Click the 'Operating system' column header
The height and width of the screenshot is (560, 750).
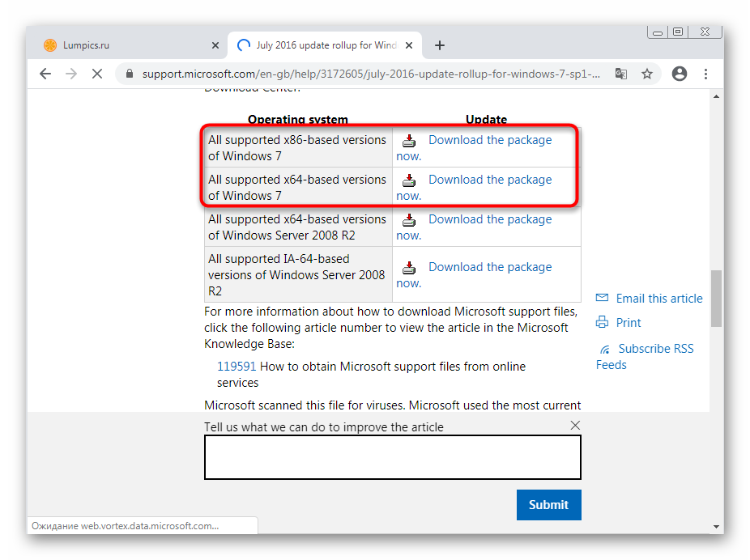tap(297, 120)
